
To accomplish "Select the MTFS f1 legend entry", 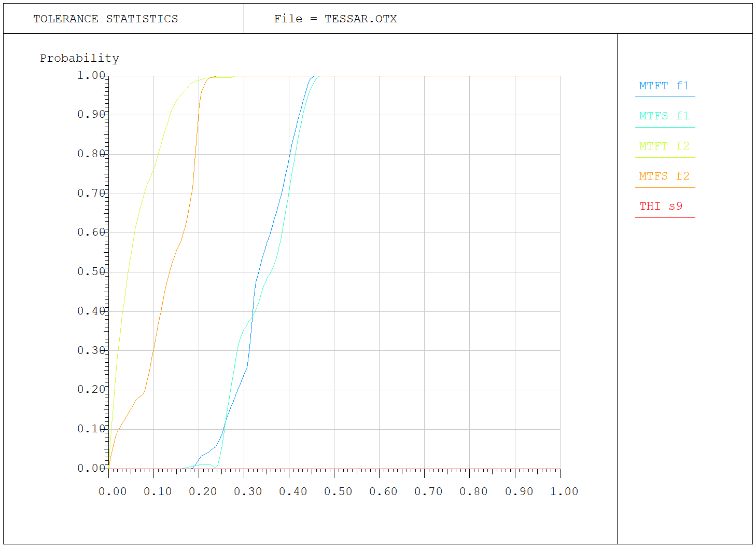I will pyautogui.click(x=664, y=116).
